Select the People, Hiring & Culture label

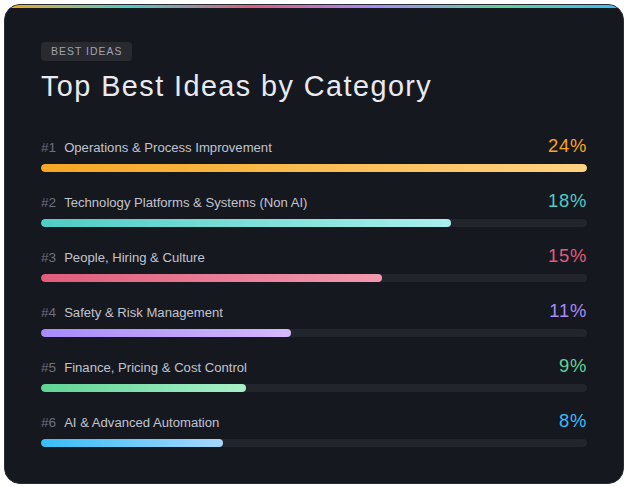pyautogui.click(x=134, y=258)
